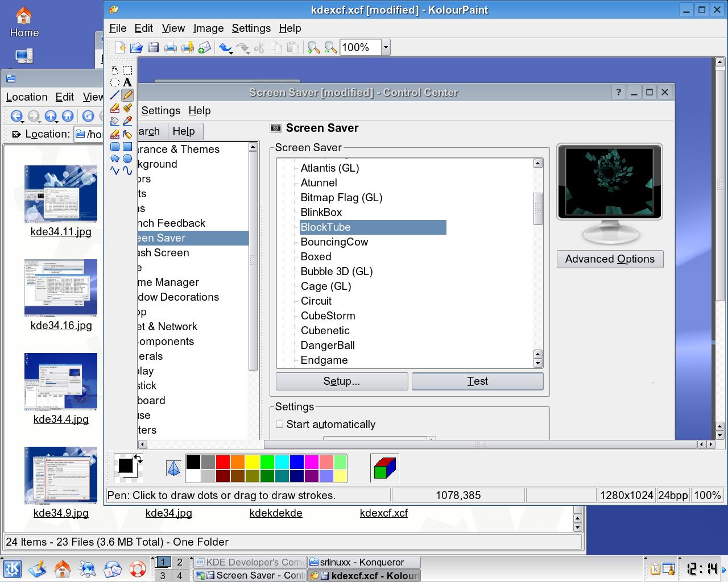Swap foreground and background colors
The image size is (728, 582).
click(x=138, y=458)
